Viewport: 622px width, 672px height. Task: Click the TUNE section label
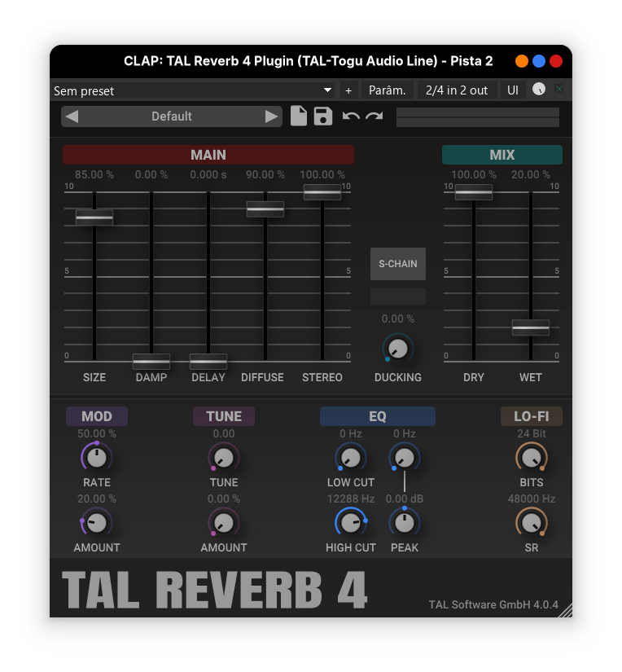[224, 416]
